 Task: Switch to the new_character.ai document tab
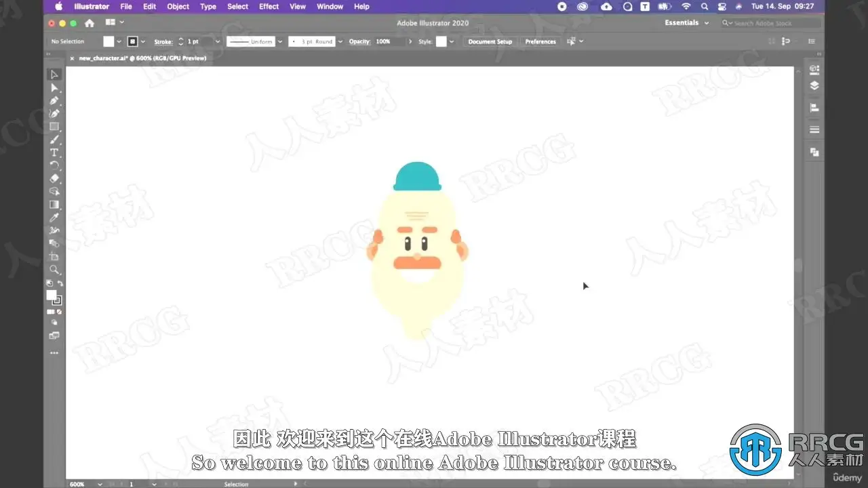coord(142,58)
